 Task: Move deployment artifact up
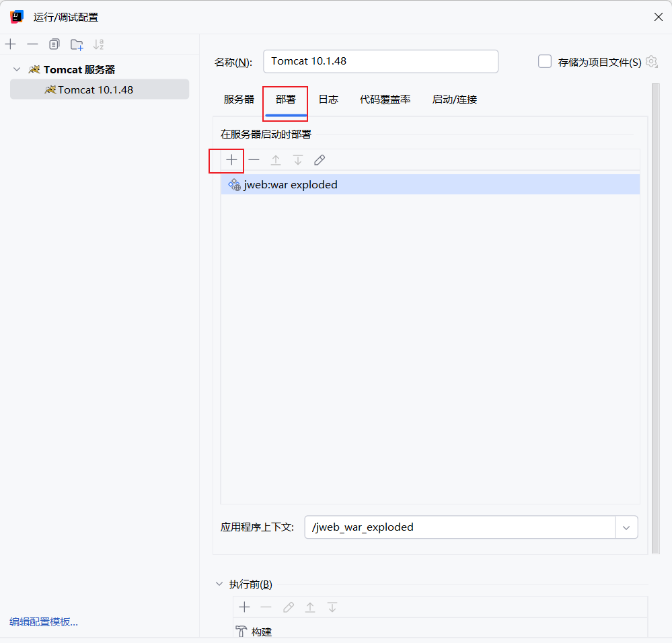276,160
